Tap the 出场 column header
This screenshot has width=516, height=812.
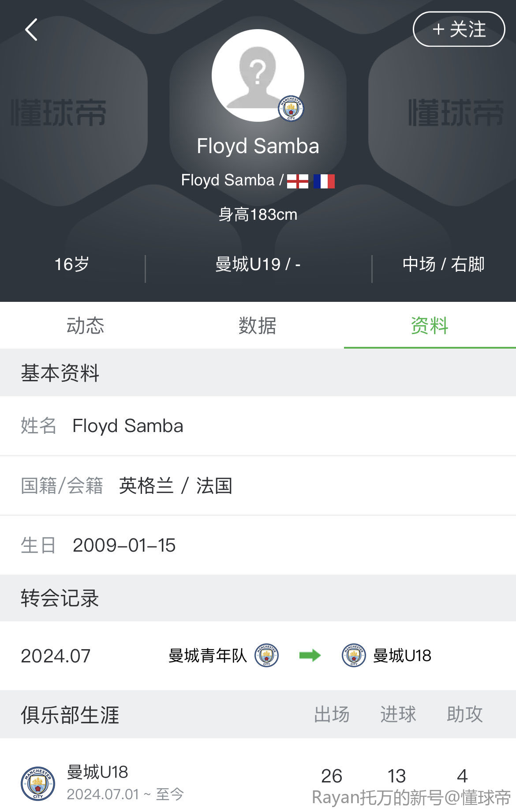[x=332, y=714]
